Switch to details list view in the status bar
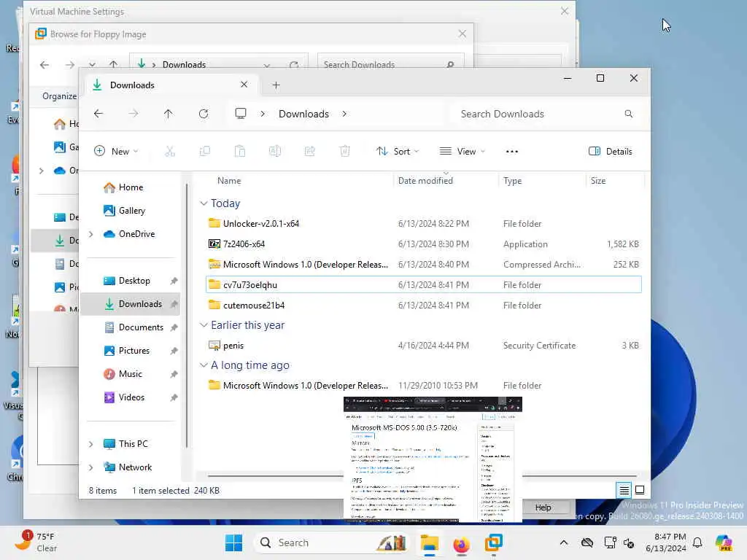The image size is (747, 560). (624, 490)
